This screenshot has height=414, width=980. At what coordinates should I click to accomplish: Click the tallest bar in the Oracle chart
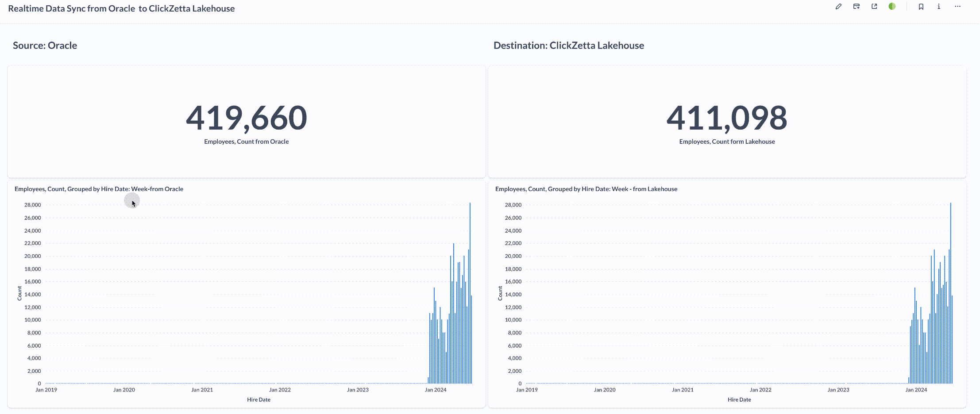pos(470,292)
